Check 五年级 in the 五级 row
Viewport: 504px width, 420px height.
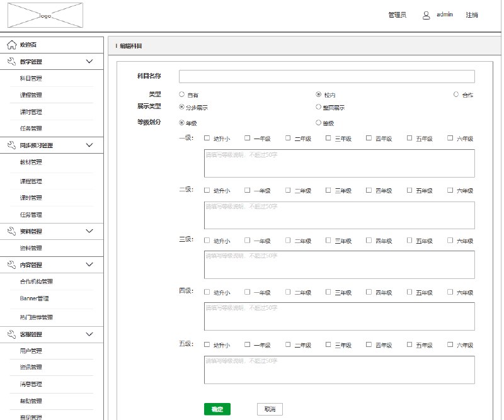click(x=409, y=345)
